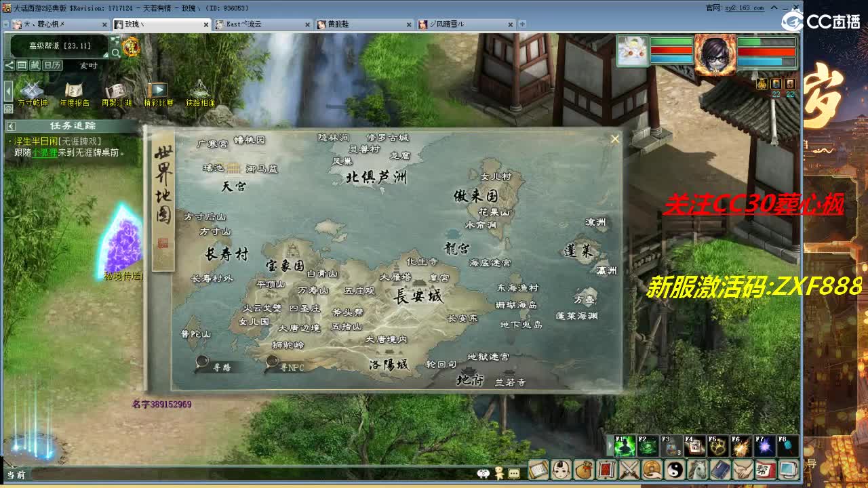Click the round 宝 treasure badge

pos(131,47)
